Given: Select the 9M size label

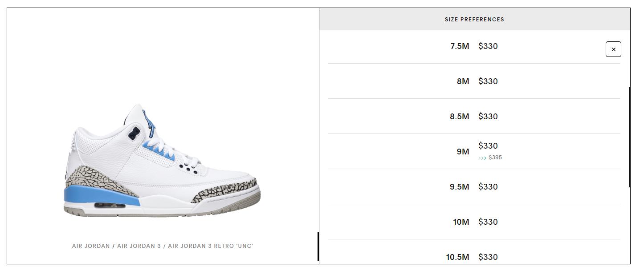Looking at the screenshot, I should 463,152.
